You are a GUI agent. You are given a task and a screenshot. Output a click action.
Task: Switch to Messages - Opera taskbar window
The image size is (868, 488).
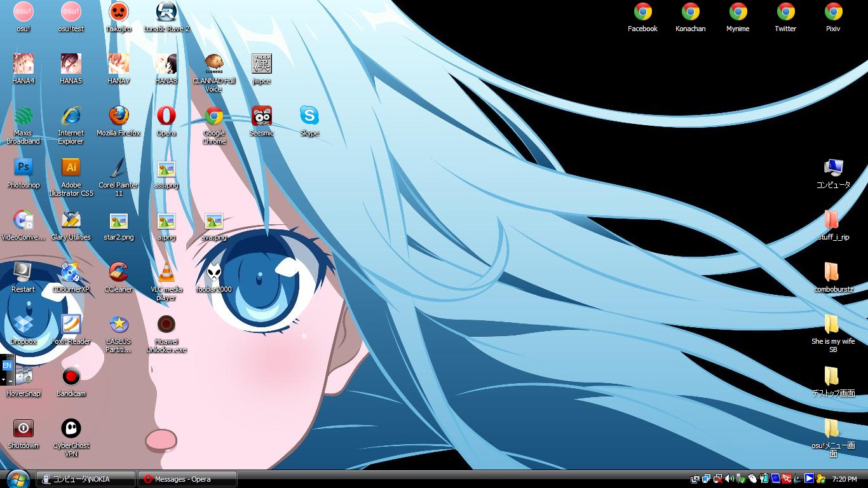pyautogui.click(x=187, y=479)
